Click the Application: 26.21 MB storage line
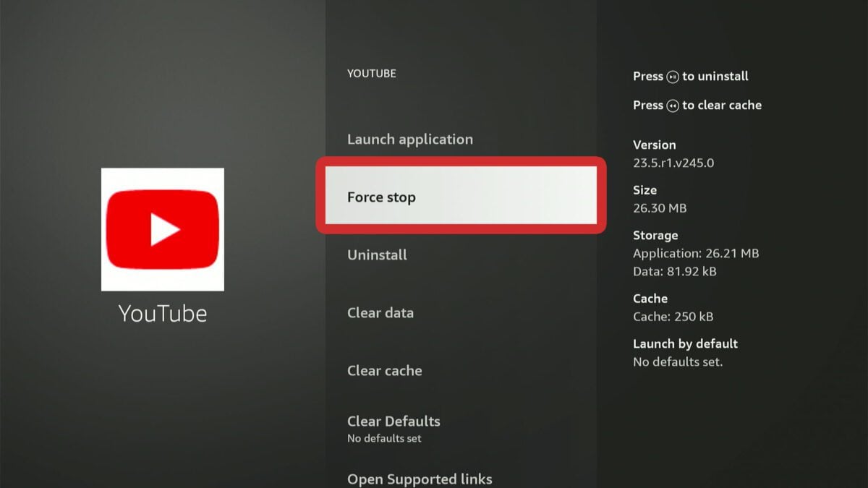The image size is (868, 488). (x=696, y=254)
